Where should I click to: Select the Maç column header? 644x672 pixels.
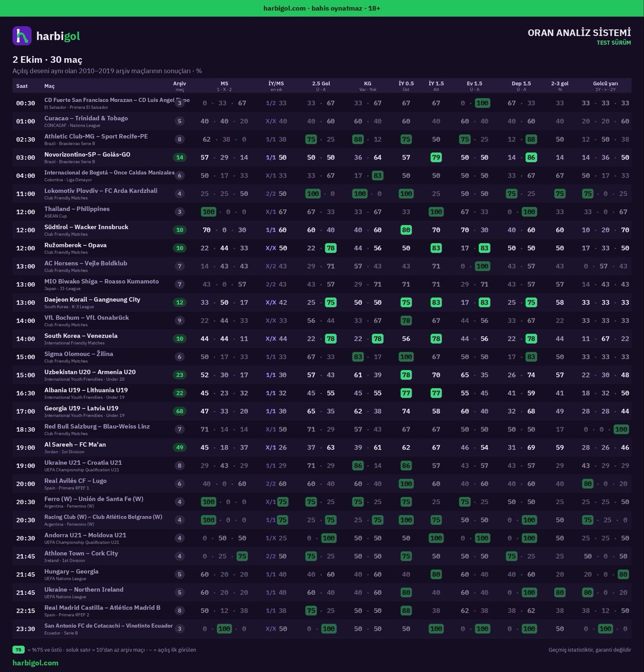tap(49, 86)
